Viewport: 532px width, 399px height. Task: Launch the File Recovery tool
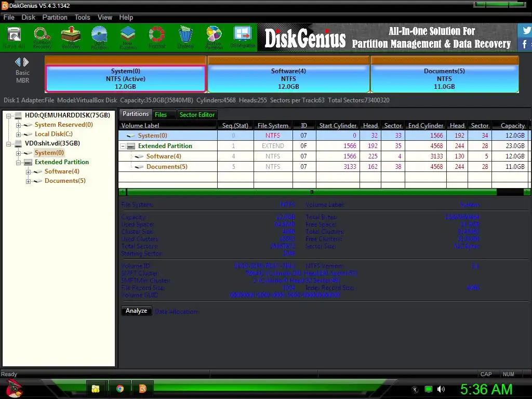click(x=71, y=37)
